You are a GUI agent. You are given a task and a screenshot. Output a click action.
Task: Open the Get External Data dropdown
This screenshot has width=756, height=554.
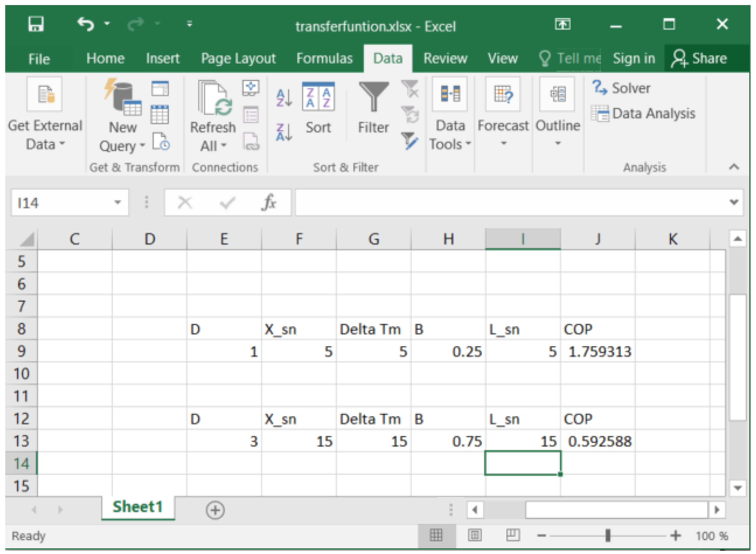pos(45,116)
